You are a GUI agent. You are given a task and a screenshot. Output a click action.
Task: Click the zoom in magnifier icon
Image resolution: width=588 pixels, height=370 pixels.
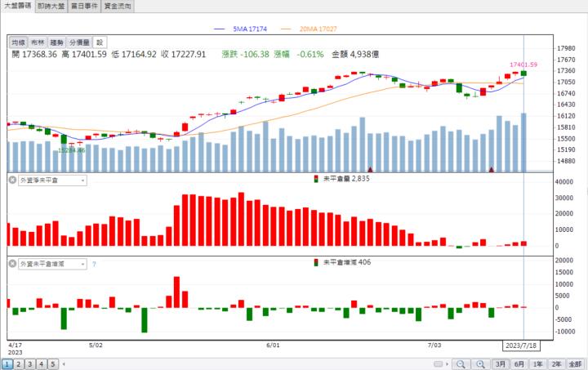click(480, 364)
